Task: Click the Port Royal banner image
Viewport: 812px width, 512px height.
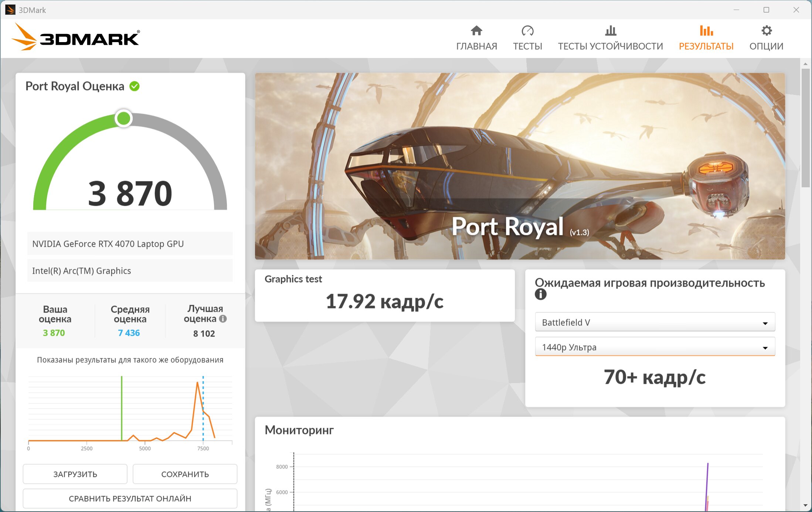Action: (x=520, y=166)
